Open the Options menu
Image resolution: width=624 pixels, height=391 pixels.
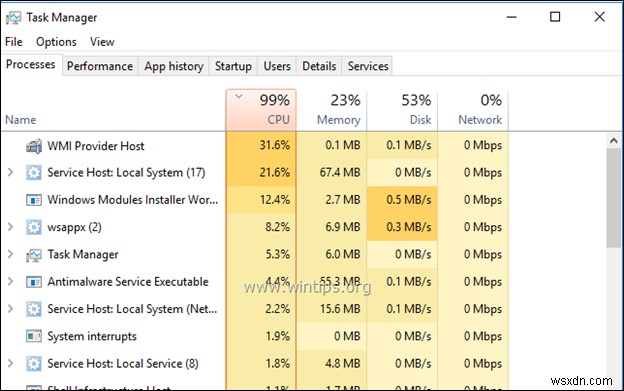point(56,42)
